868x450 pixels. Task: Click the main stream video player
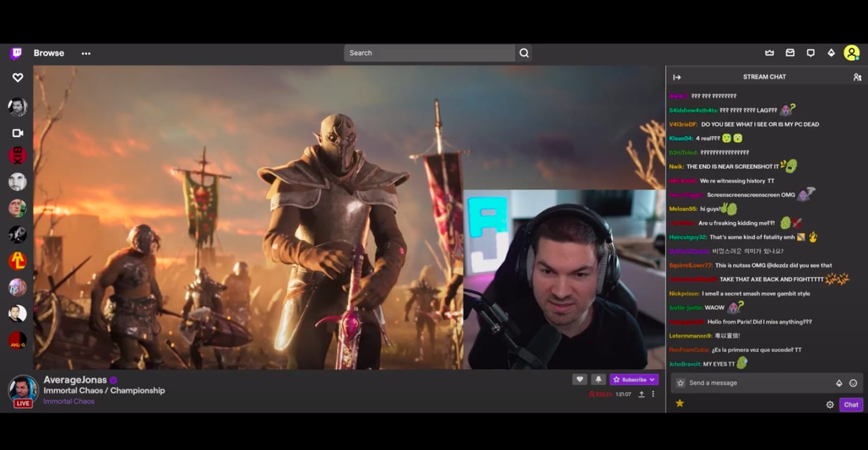[349, 217]
